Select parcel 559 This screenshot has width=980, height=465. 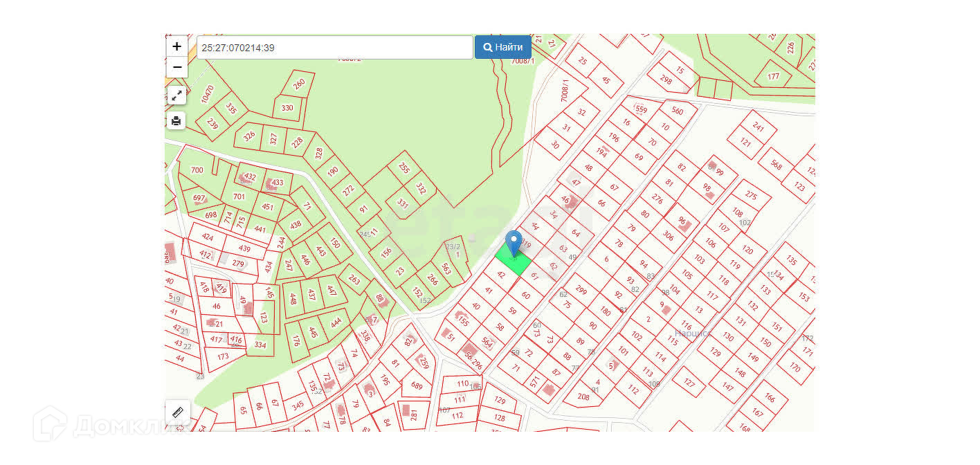(641, 109)
